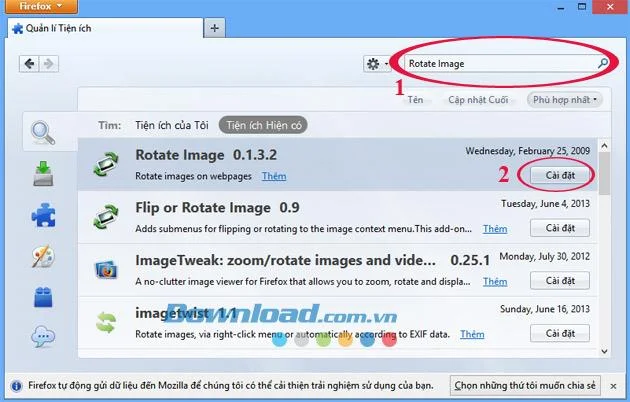Image resolution: width=630 pixels, height=402 pixels.
Task: Click the scroll down arrow of results list
Action: click(x=604, y=351)
